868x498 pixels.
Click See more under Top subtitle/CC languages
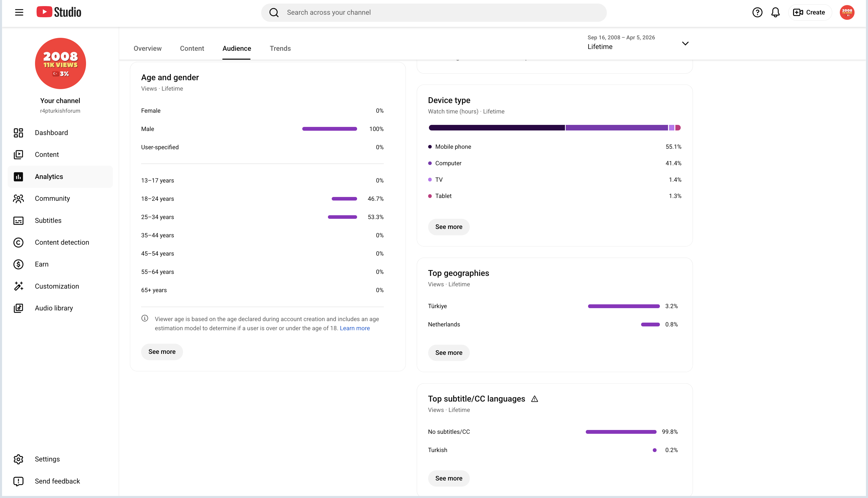[449, 478]
